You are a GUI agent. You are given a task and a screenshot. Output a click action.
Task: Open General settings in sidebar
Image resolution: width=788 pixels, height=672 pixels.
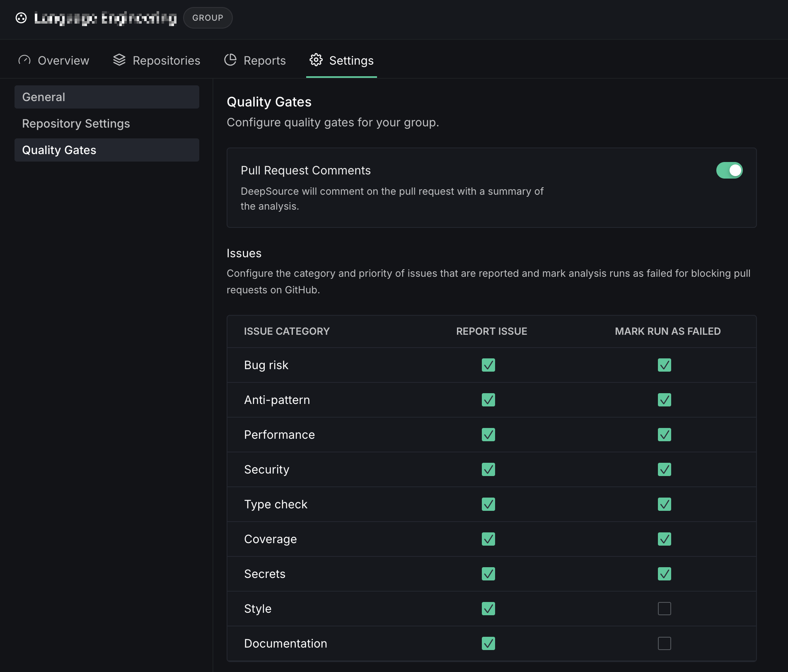pos(107,97)
